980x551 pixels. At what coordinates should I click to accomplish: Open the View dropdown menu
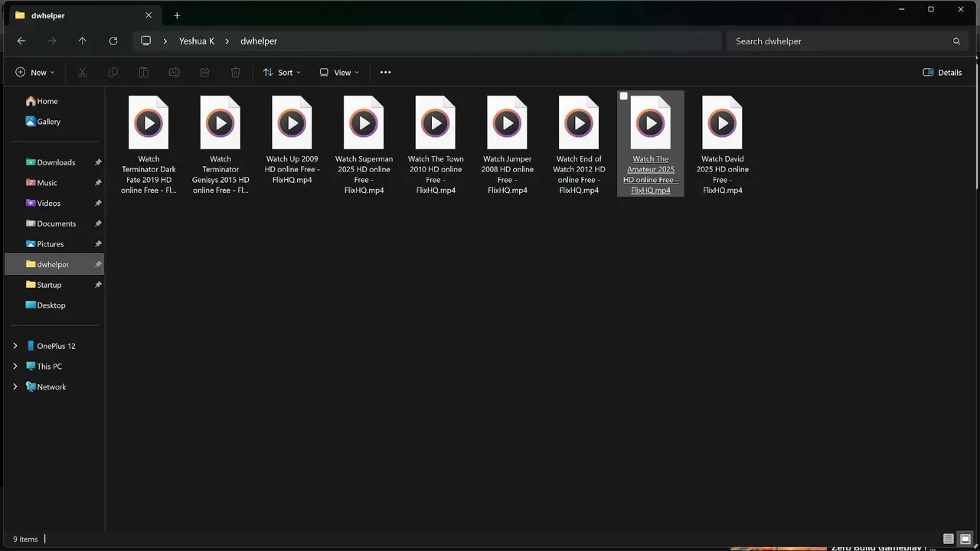[x=339, y=72]
